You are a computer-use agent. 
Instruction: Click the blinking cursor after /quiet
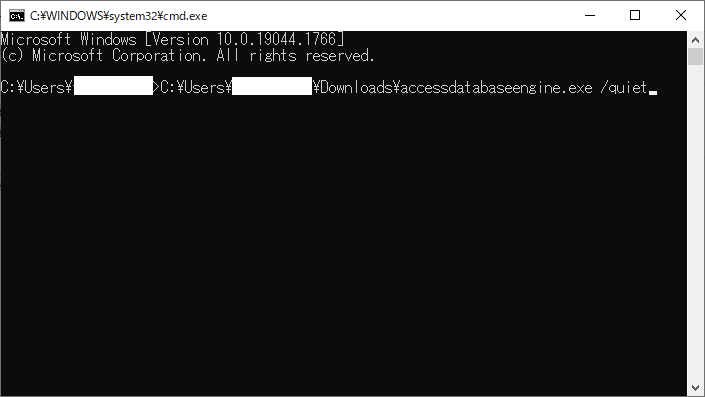[653, 92]
